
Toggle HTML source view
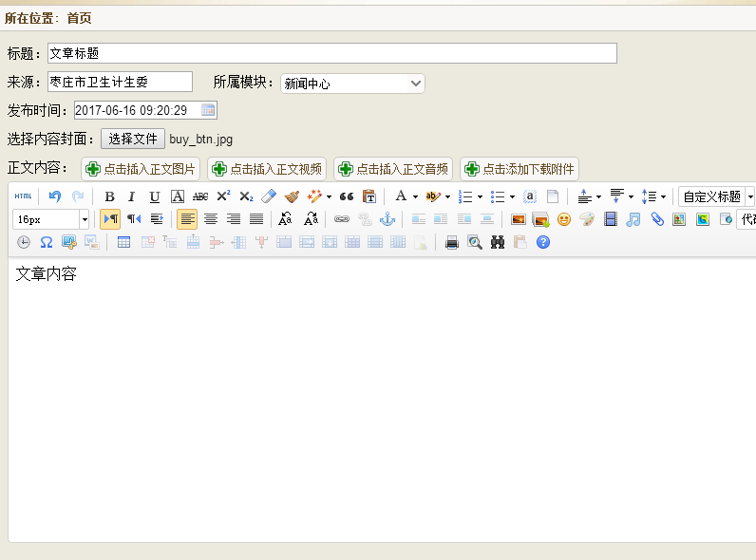[x=23, y=196]
